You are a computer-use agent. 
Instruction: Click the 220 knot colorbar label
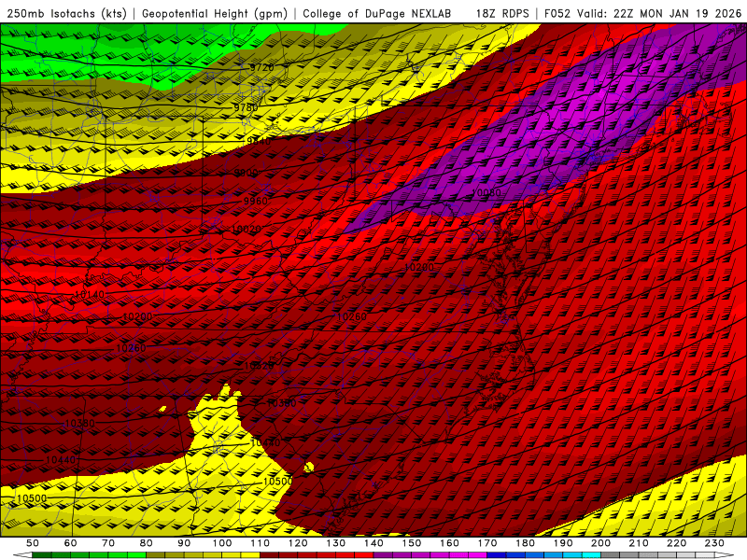[x=676, y=543]
